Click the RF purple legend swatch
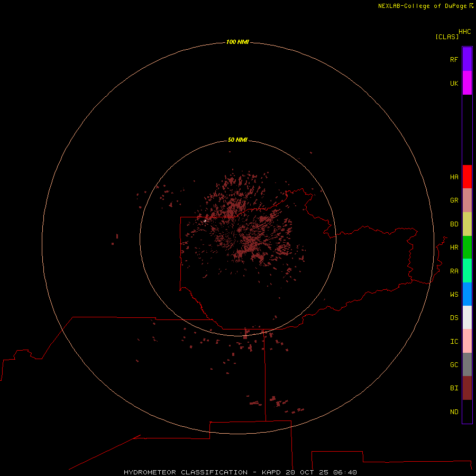This screenshot has width=476, height=476. point(467,59)
